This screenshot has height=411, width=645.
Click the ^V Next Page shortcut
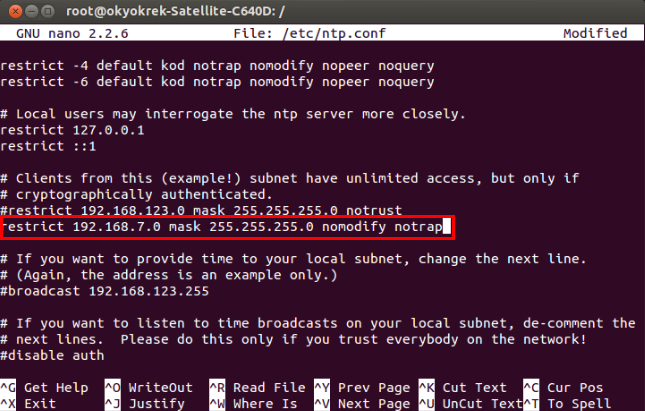click(362, 404)
